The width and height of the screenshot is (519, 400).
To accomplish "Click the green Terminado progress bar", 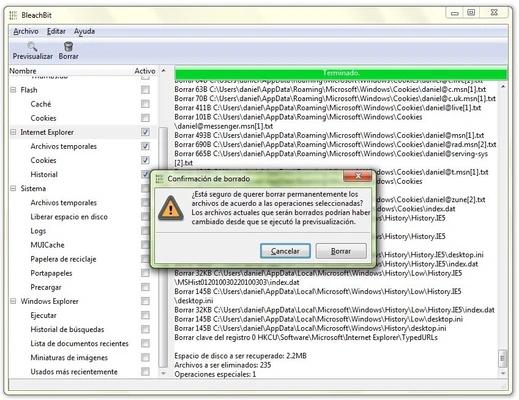I will click(341, 73).
